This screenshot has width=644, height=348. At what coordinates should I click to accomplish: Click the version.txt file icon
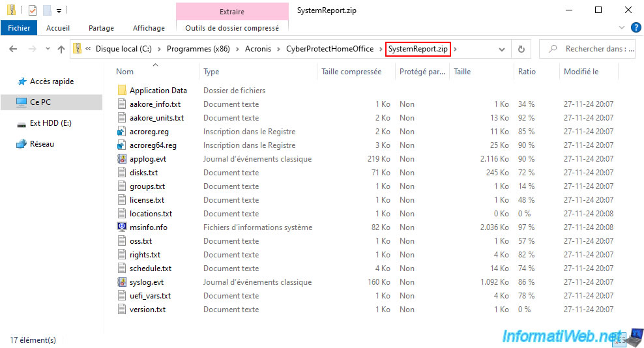[122, 310]
